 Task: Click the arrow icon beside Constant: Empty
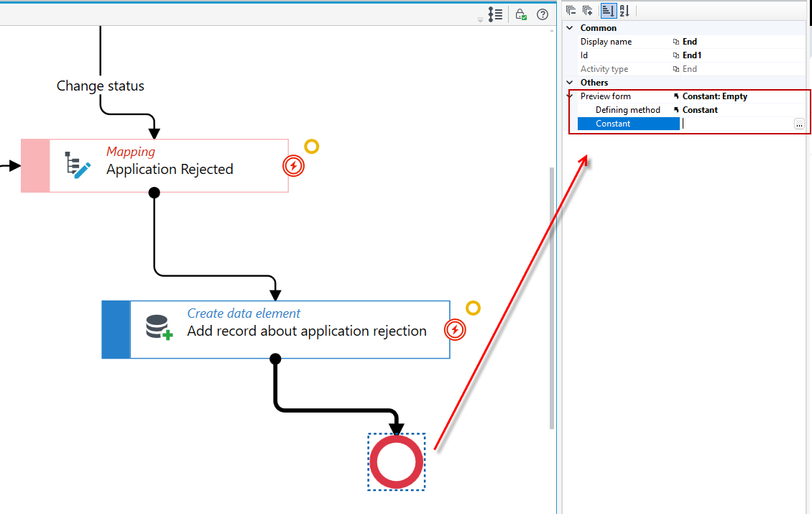click(x=675, y=96)
